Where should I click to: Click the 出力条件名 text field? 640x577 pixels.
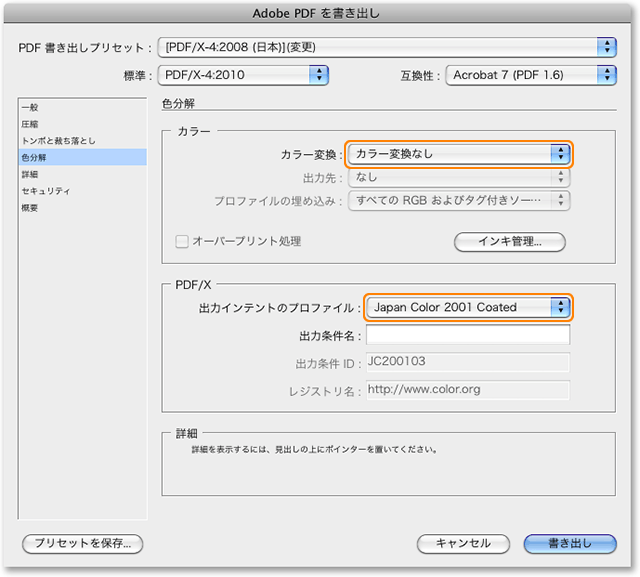[468, 334]
